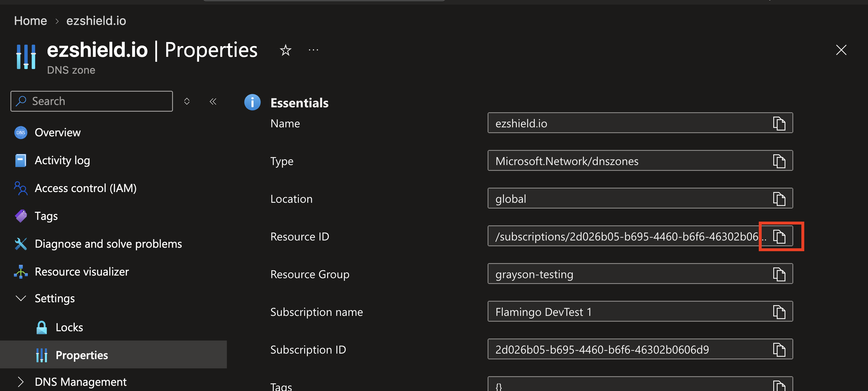This screenshot has height=391, width=868.
Task: Select Properties in the sidebar
Action: point(113,354)
